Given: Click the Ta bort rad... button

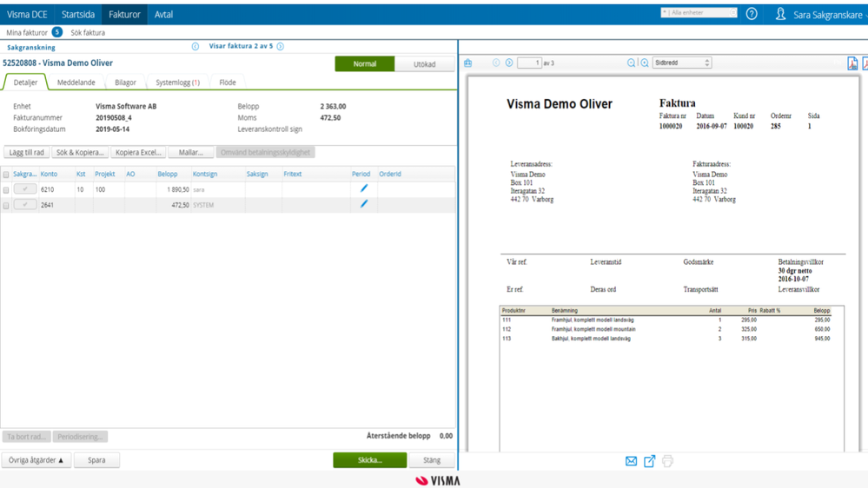Looking at the screenshot, I should 27,437.
